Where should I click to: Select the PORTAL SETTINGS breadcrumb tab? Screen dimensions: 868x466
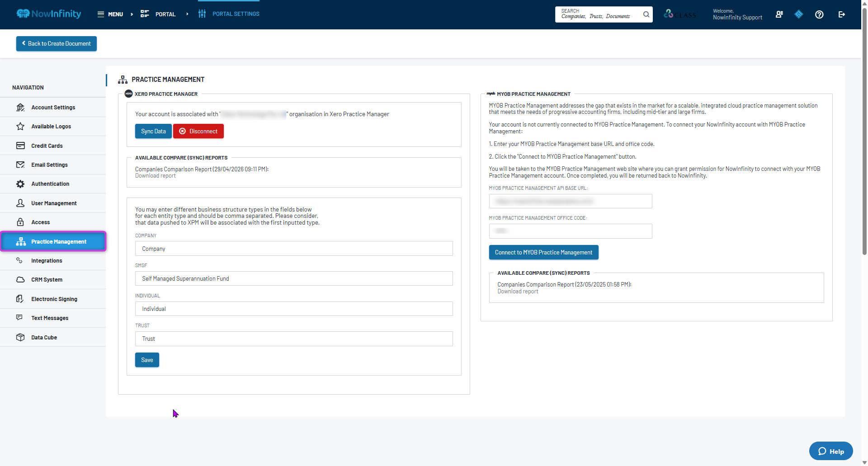click(229, 14)
